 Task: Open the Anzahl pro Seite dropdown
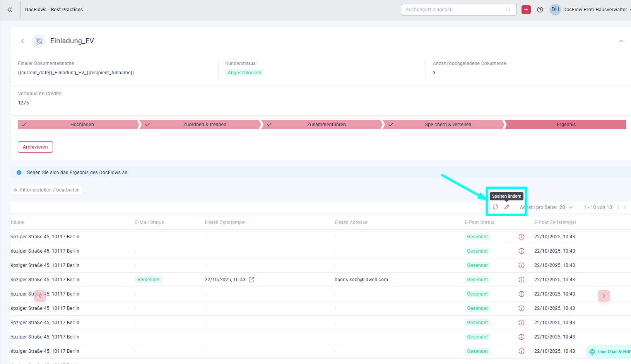click(566, 207)
